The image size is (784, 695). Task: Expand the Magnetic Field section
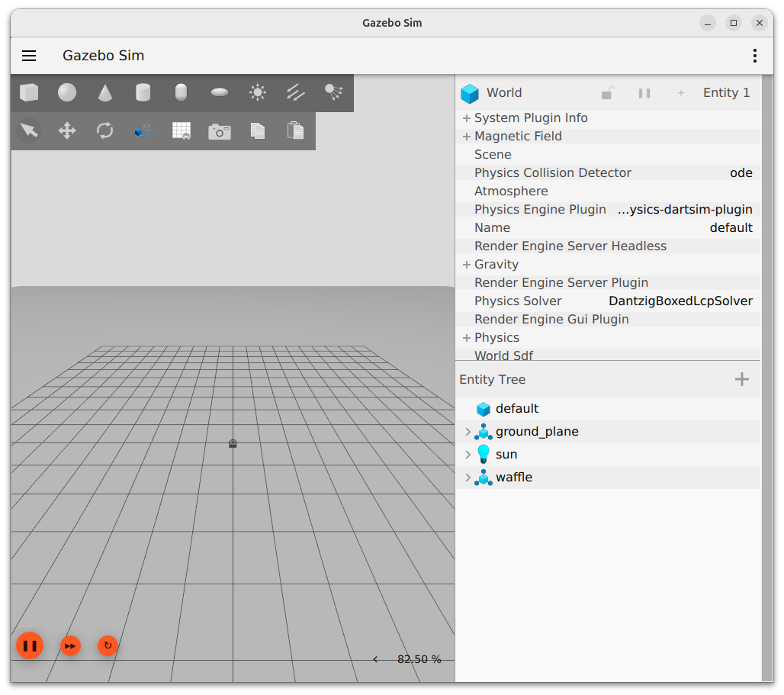[x=466, y=137]
